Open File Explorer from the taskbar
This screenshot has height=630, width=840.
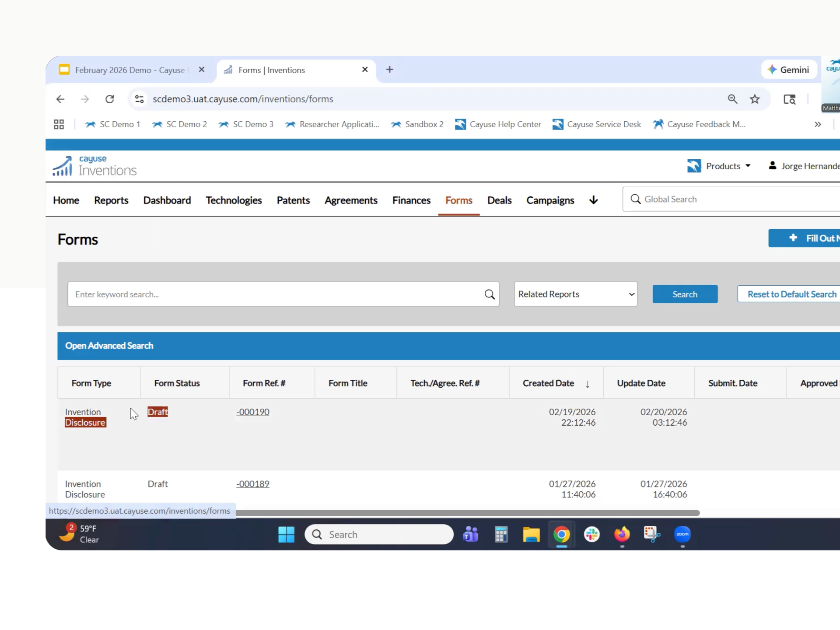531,535
